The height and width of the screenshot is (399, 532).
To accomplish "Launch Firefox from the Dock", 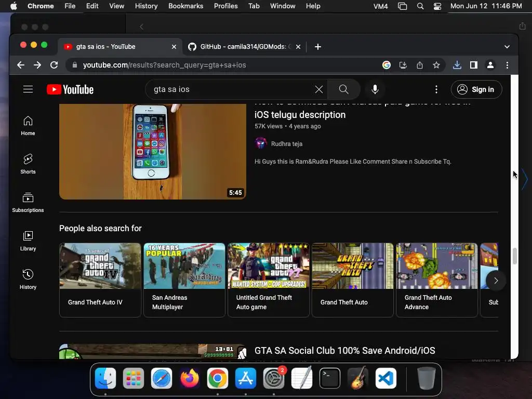I will point(190,378).
